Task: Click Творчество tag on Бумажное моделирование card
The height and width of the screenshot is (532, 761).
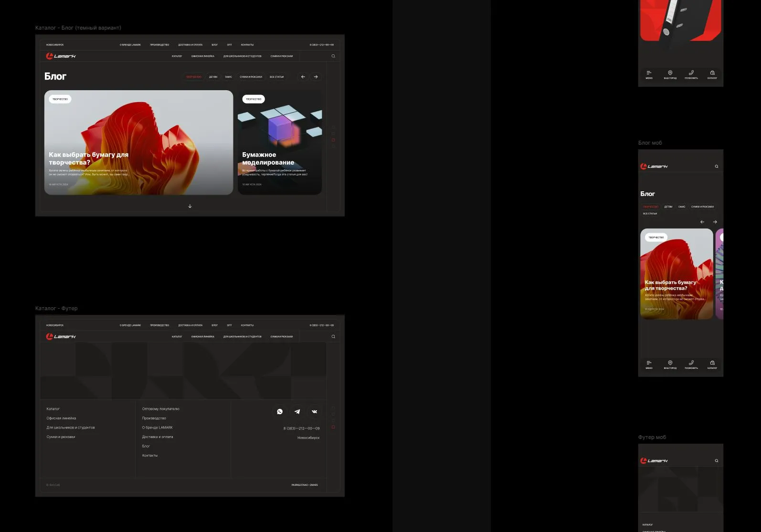Action: 254,99
